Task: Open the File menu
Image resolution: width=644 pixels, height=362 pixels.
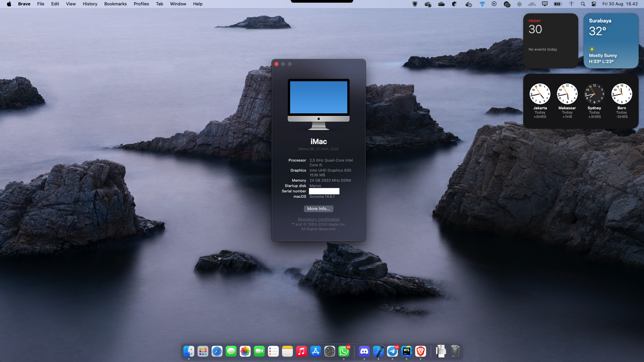Action: click(41, 4)
